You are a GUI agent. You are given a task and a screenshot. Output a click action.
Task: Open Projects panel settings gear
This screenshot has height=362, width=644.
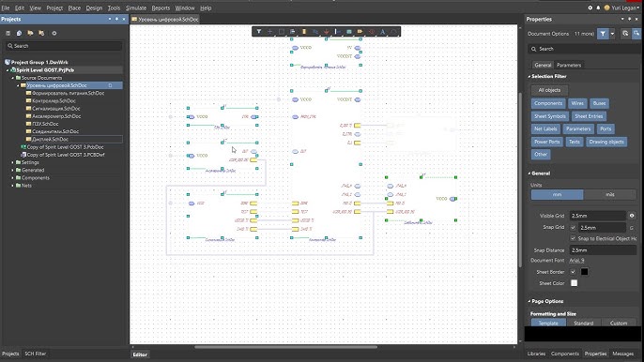[54, 33]
